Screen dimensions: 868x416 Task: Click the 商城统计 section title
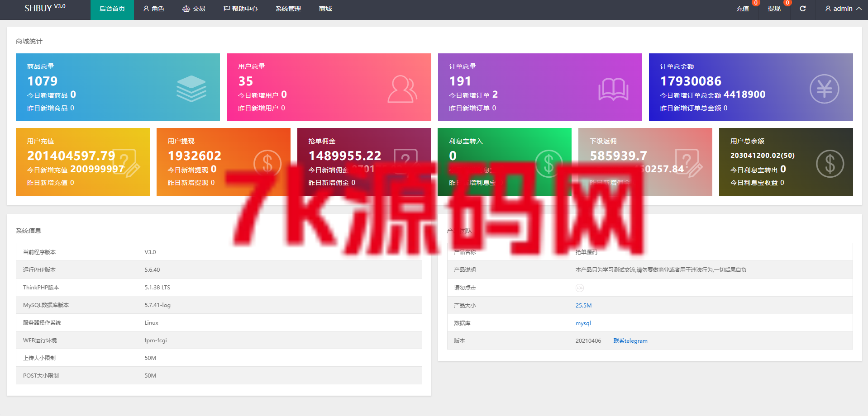click(x=29, y=41)
